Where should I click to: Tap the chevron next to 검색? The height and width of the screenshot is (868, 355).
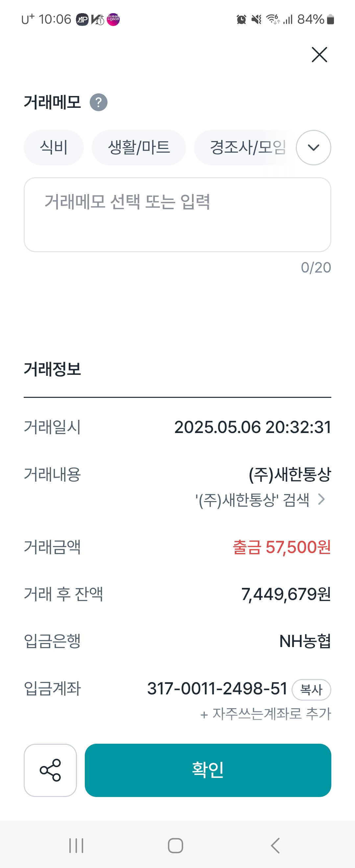[322, 499]
